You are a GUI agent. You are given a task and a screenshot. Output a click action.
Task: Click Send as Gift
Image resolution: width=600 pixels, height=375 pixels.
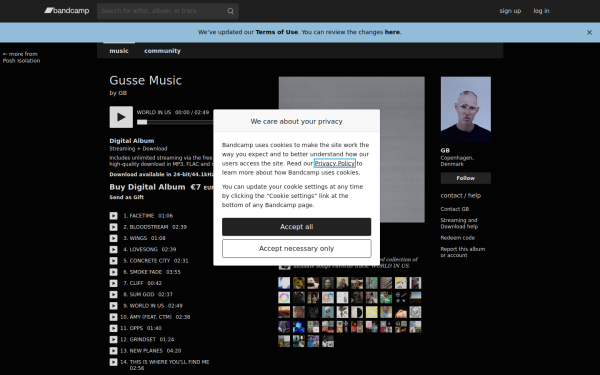127,197
